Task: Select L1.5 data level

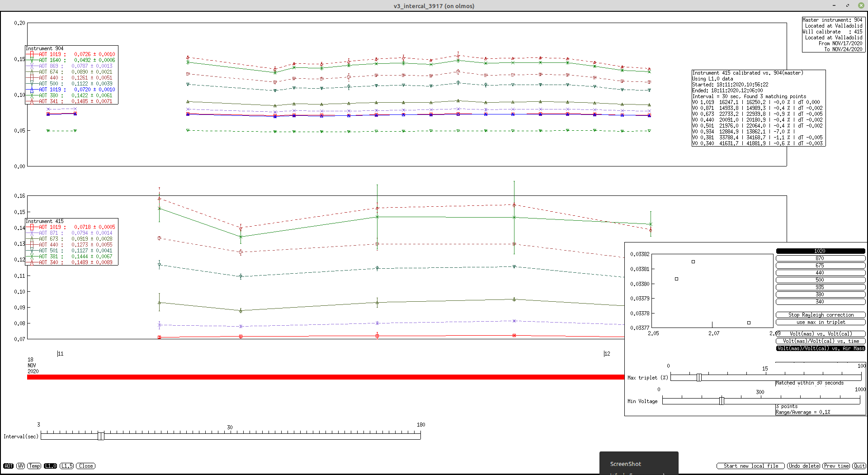Action: (x=67, y=466)
